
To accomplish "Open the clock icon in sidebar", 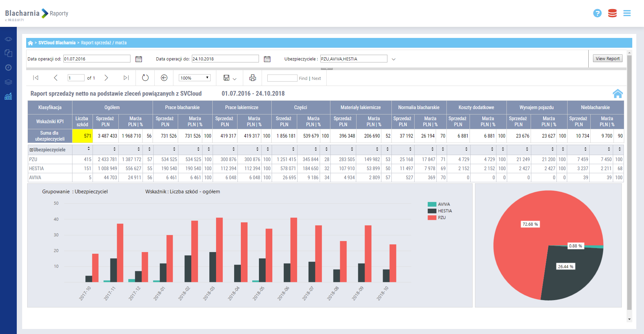I will [8, 67].
